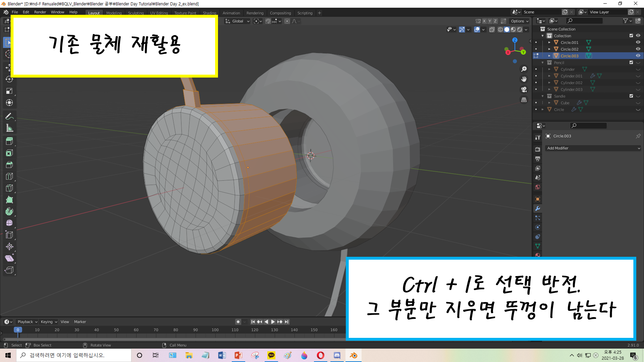Uncheck the Pencil collection checkbox
This screenshot has height=362, width=644.
631,63
